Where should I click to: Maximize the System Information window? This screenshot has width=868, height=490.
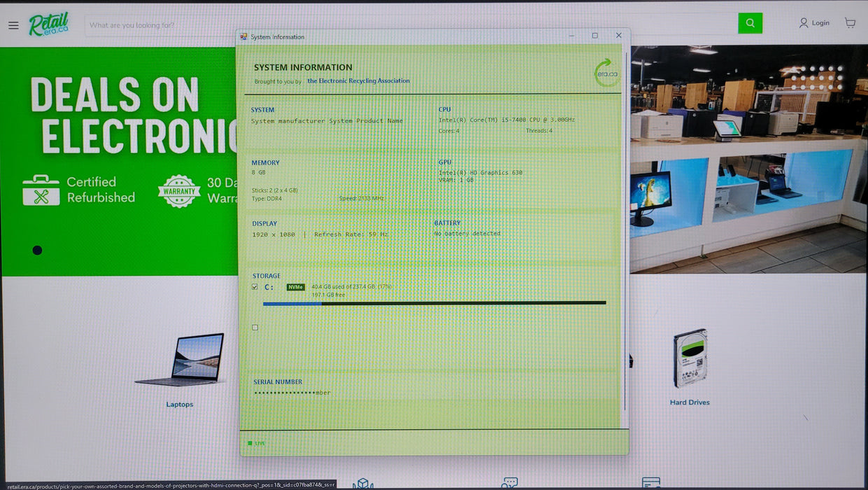coord(595,35)
